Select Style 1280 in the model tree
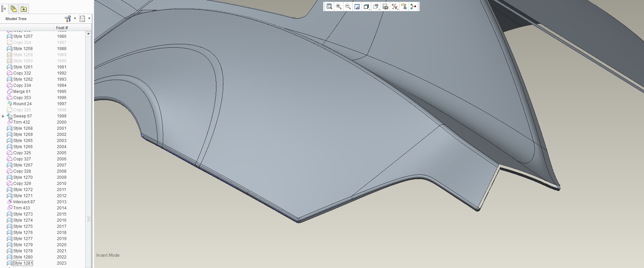The width and height of the screenshot is (644, 268). [23, 257]
